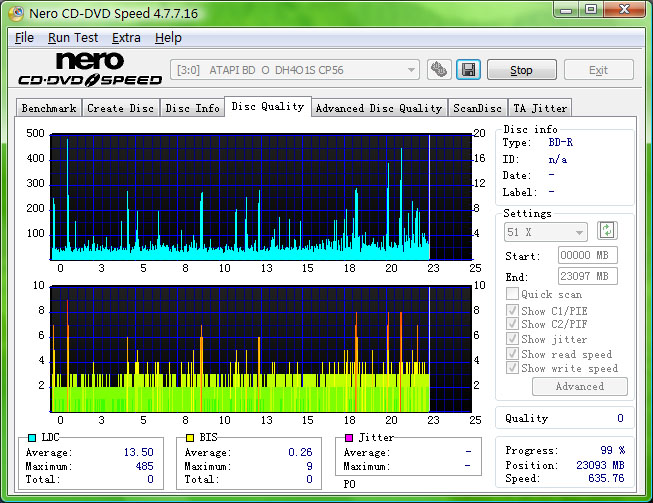Open the Extra menu

126,38
